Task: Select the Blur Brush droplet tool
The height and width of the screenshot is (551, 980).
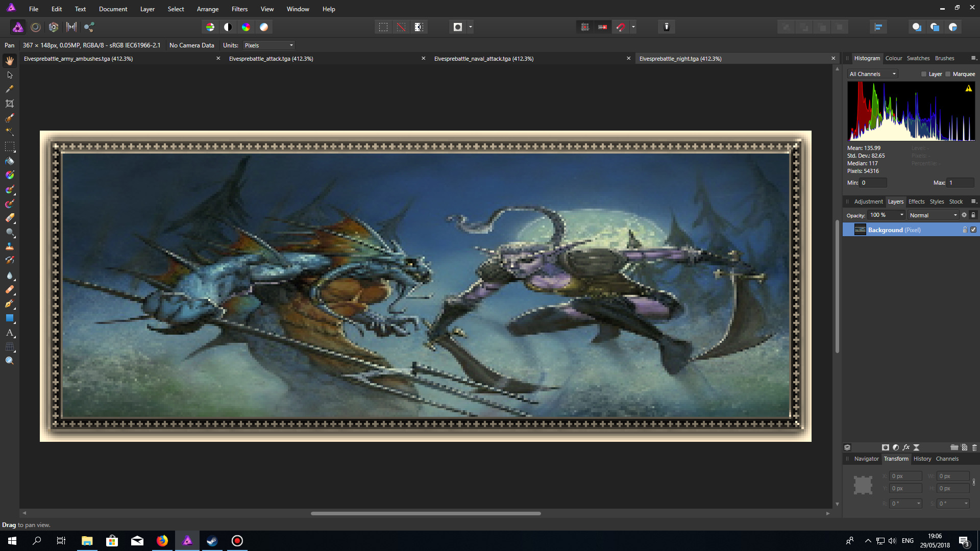Action: [10, 275]
